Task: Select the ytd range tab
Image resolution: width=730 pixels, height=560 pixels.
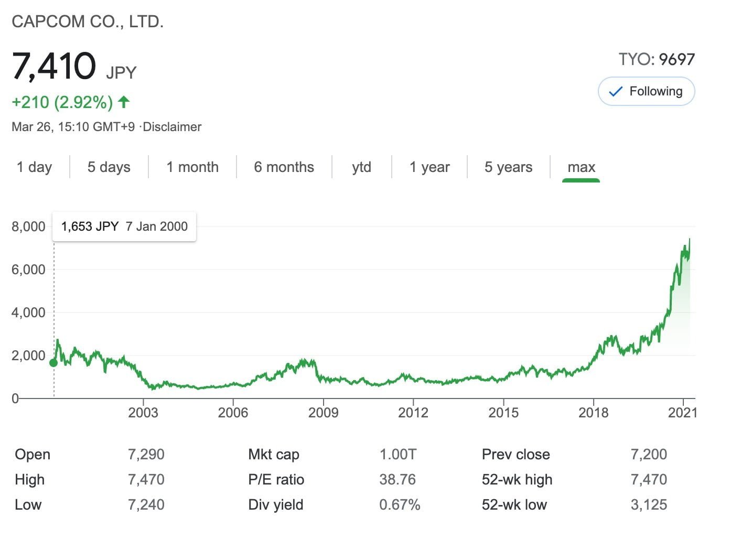Action: [361, 167]
